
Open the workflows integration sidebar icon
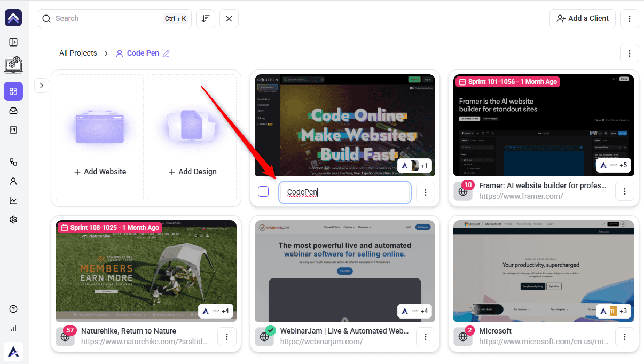coord(13,162)
